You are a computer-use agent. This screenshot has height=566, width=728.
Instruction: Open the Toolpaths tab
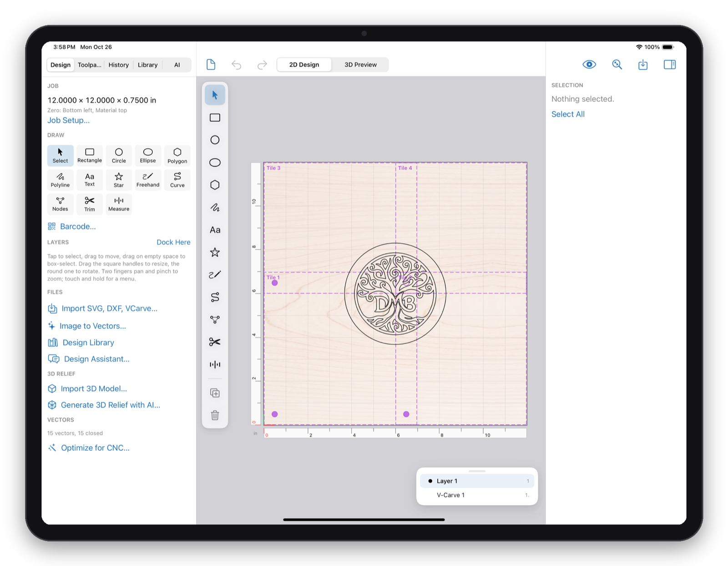pyautogui.click(x=89, y=65)
